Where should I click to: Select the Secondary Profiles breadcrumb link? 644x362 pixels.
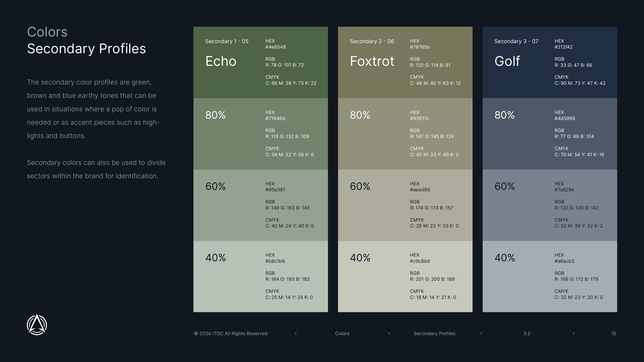pyautogui.click(x=435, y=334)
